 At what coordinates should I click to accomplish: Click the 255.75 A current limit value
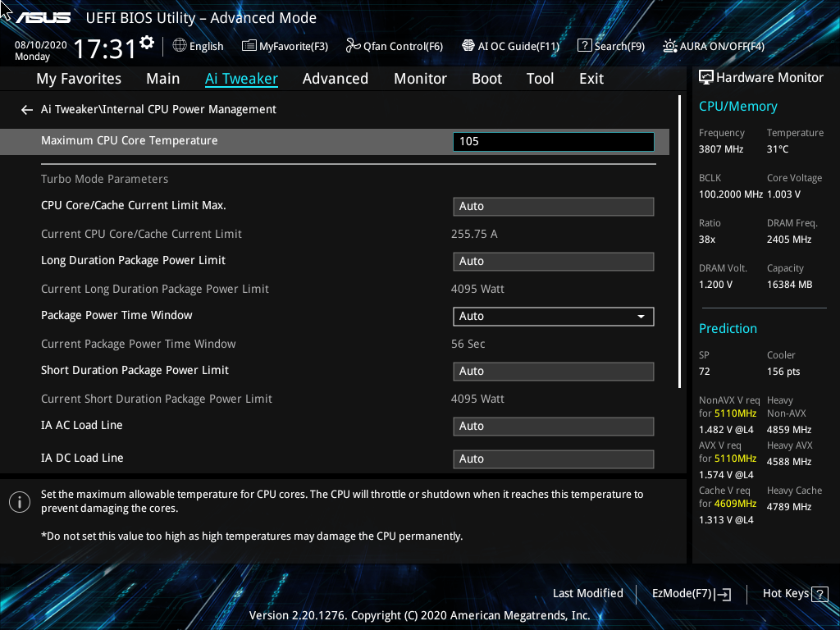click(474, 234)
